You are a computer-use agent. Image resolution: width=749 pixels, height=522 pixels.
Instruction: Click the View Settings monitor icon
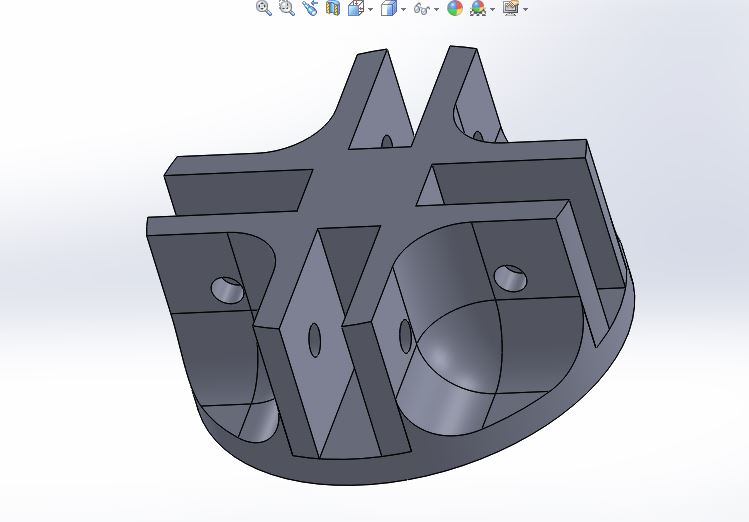click(x=511, y=8)
